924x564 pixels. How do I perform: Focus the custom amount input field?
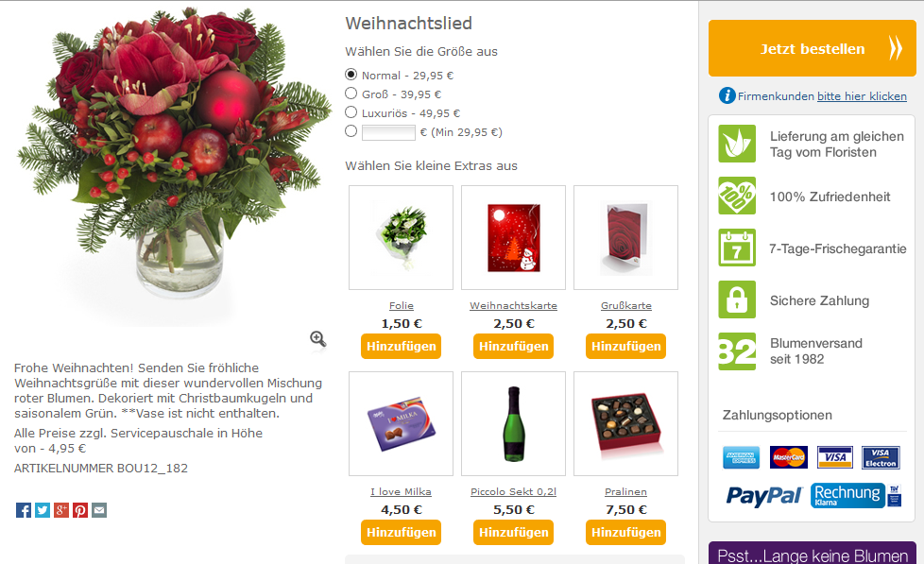tap(388, 132)
